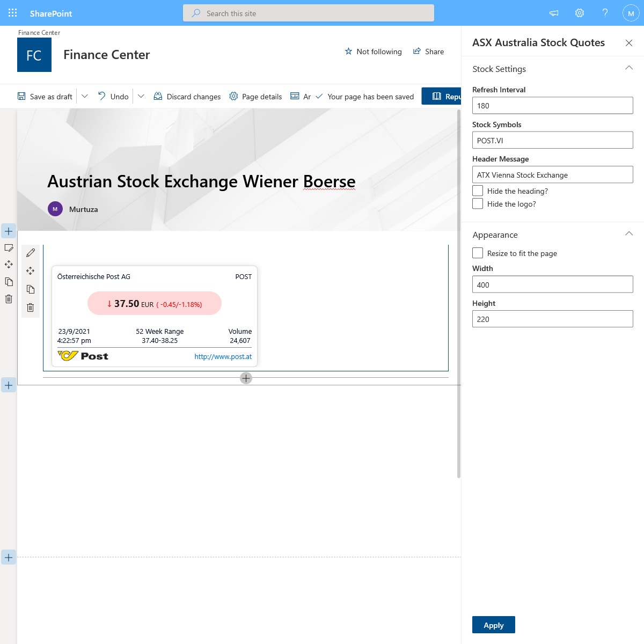Click the 'Not following' label

click(379, 52)
